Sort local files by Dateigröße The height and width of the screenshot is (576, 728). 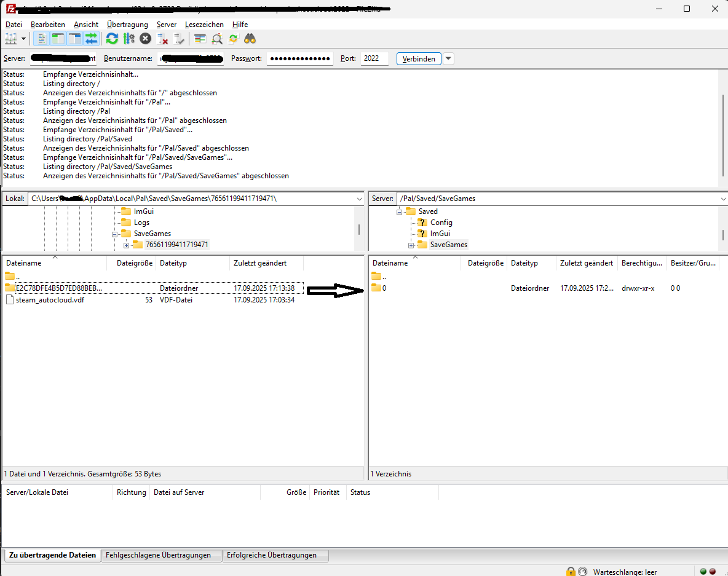click(x=132, y=263)
